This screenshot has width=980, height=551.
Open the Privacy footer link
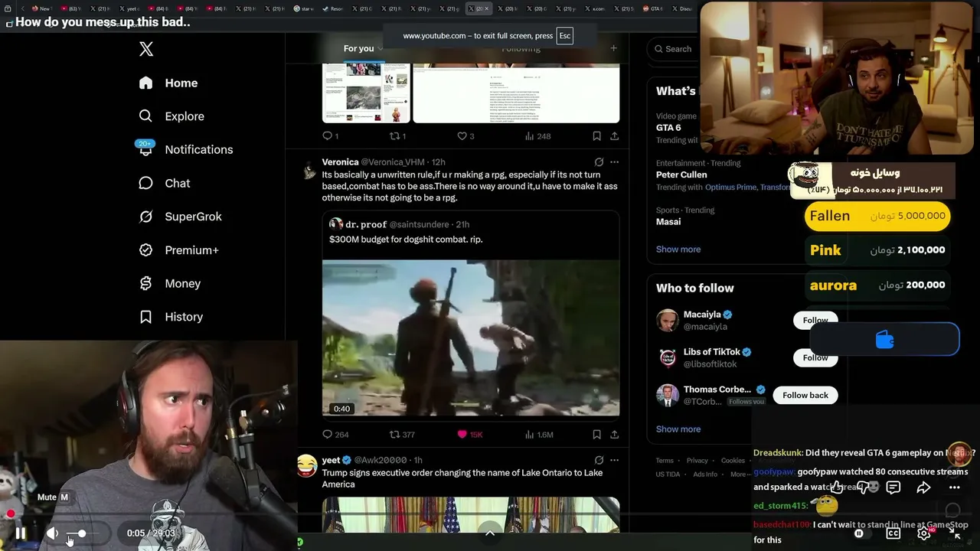[697, 461]
